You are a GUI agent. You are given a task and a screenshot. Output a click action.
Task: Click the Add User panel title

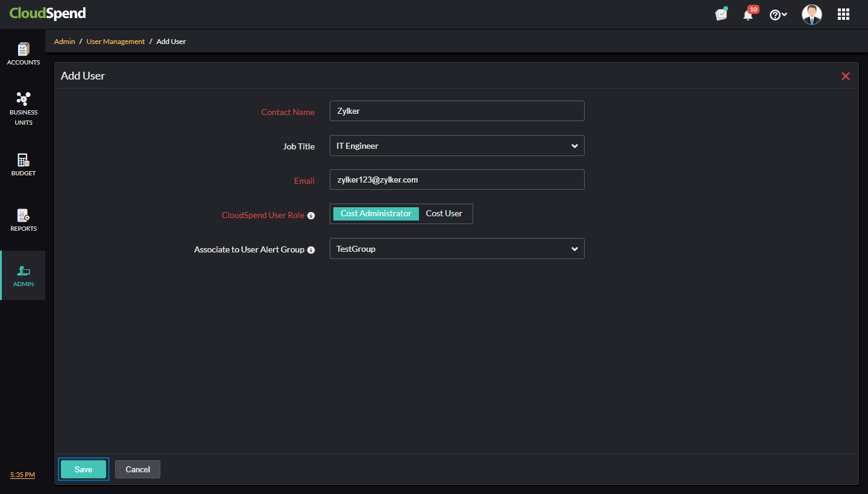(83, 76)
